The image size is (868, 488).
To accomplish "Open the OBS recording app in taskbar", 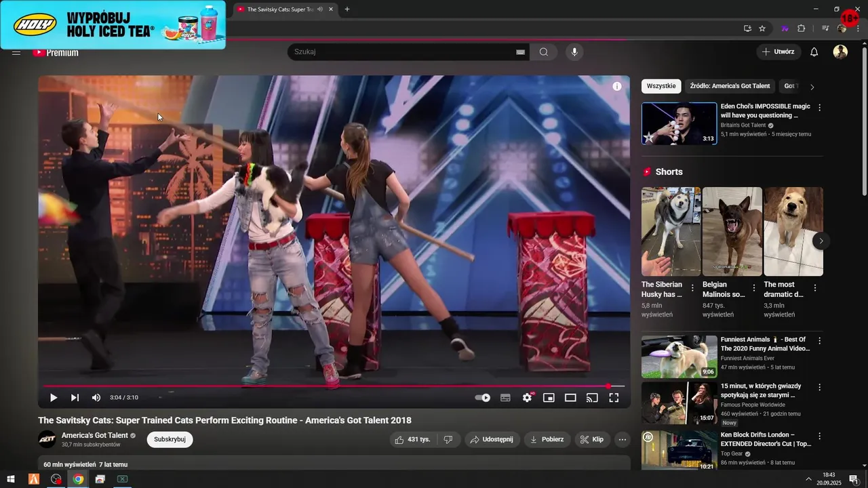I will pyautogui.click(x=56, y=479).
